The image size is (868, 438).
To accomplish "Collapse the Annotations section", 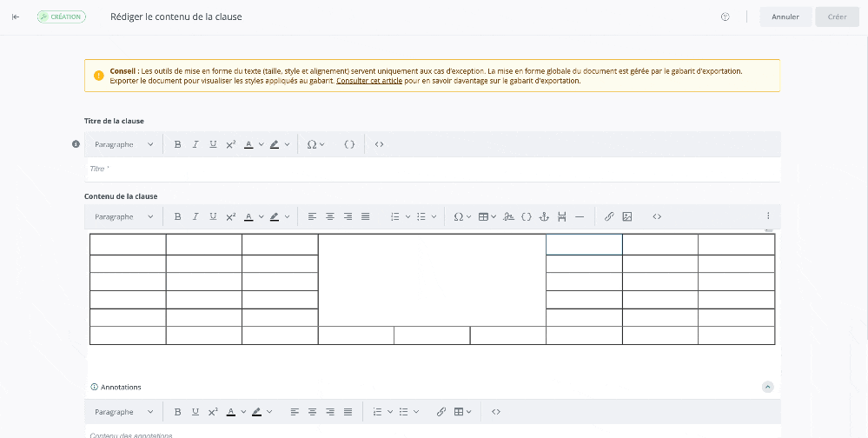I will point(767,387).
